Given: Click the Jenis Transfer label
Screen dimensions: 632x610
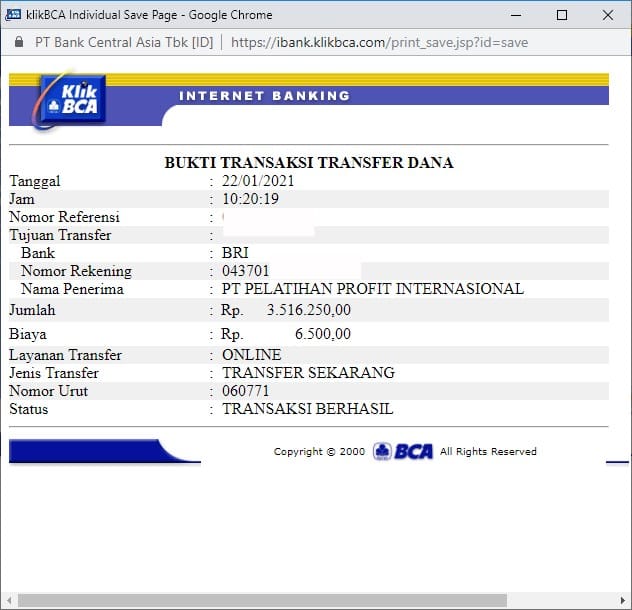Looking at the screenshot, I should (x=54, y=373).
